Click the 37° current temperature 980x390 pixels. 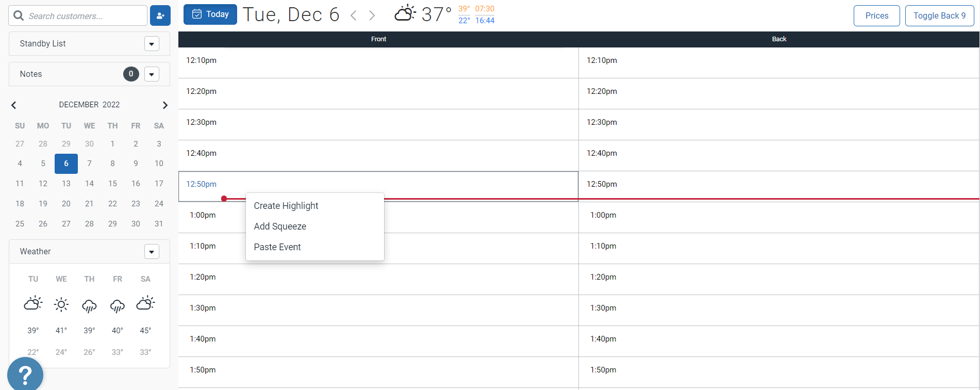(x=436, y=14)
